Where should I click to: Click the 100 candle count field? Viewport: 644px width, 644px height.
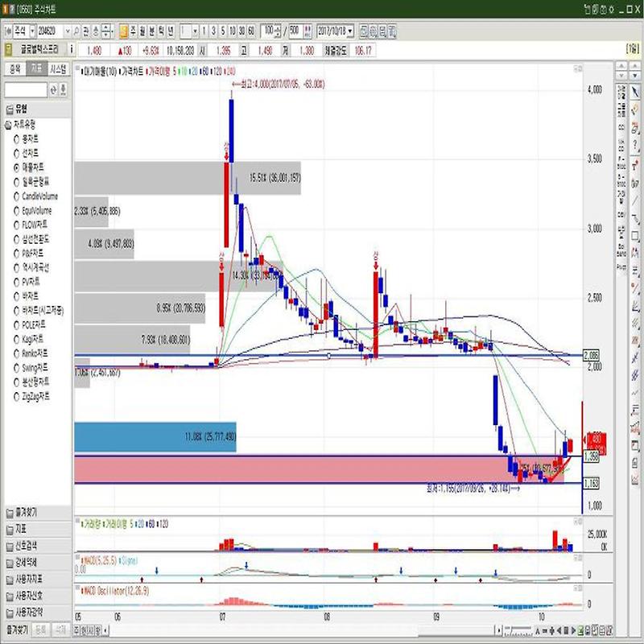click(x=268, y=31)
